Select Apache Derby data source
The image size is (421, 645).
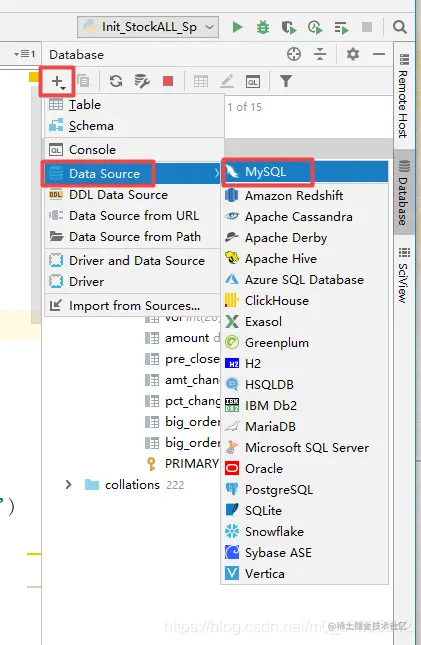point(305,237)
